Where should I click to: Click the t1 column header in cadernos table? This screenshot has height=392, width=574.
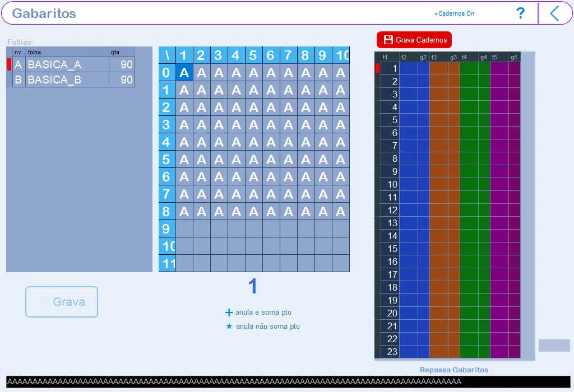390,57
